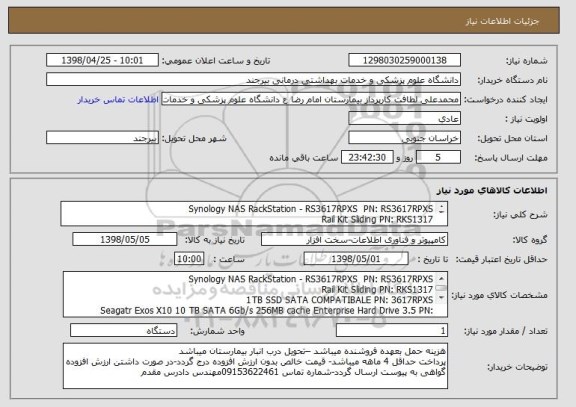Select the price validity date 1398/05/01
This screenshot has width=576, height=407.
pos(356,259)
